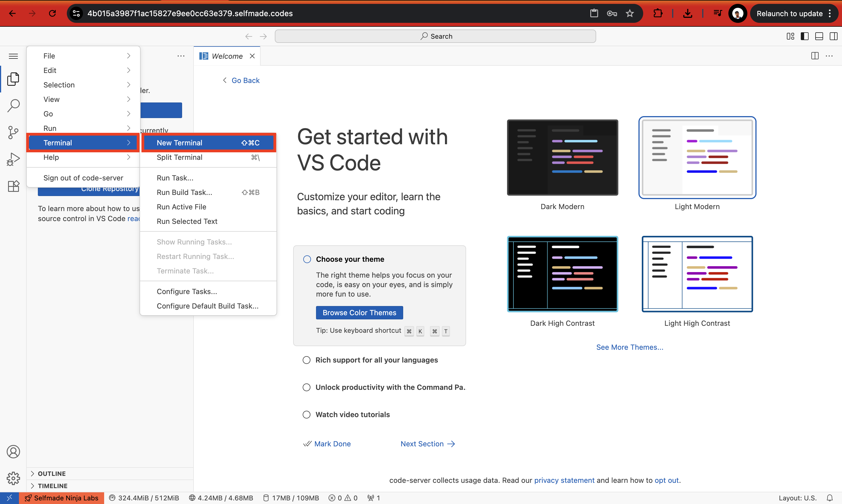Toggle the secondary side bar icon
Image resolution: width=842 pixels, height=504 pixels.
click(x=834, y=36)
